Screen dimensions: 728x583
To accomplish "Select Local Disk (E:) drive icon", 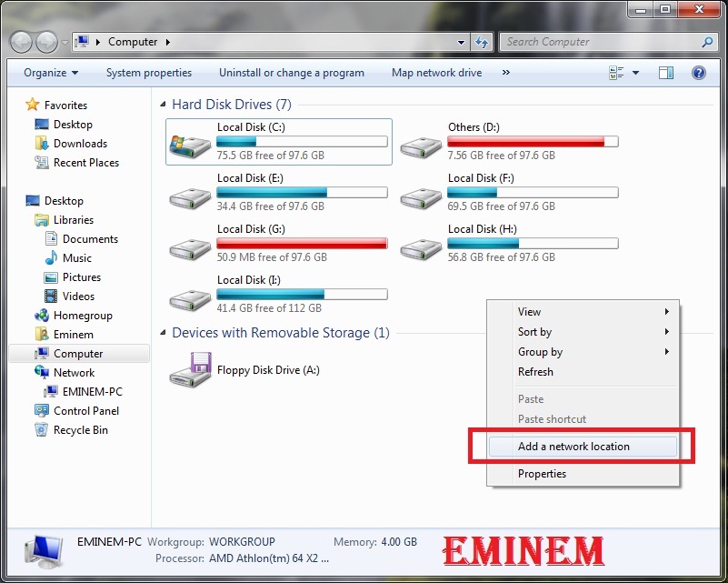I will coord(190,198).
